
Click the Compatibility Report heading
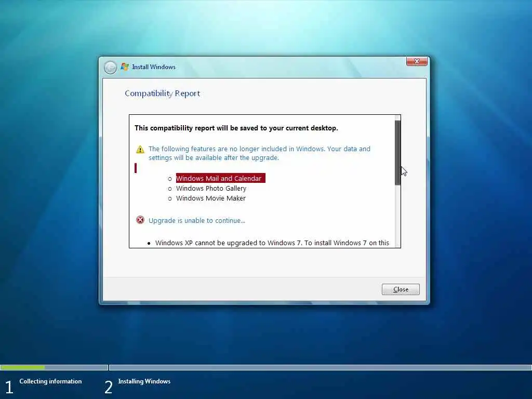tap(163, 94)
